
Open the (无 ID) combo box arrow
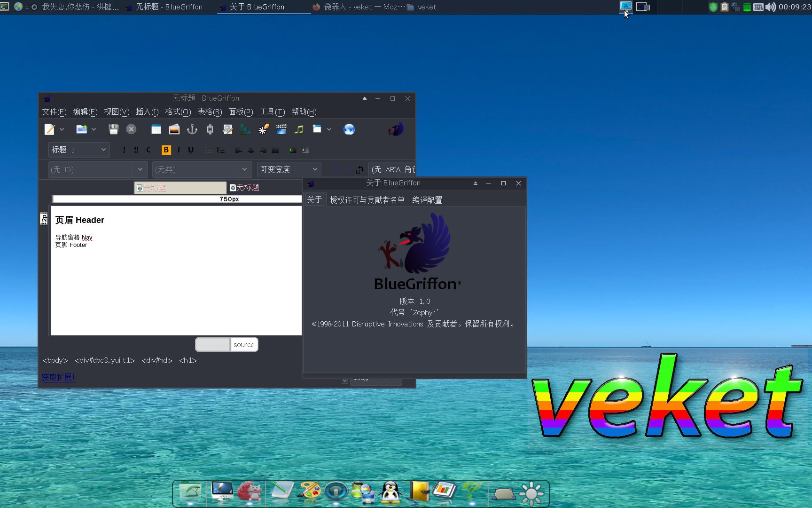(x=140, y=169)
